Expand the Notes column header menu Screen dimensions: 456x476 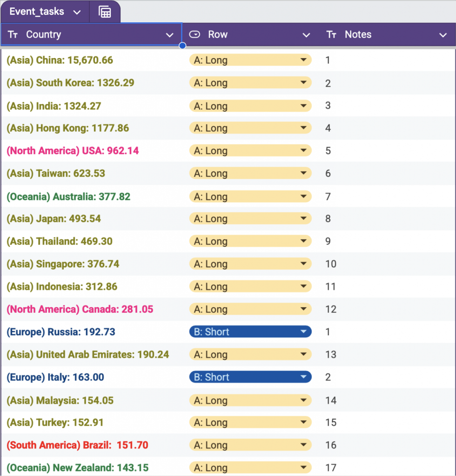tap(443, 35)
